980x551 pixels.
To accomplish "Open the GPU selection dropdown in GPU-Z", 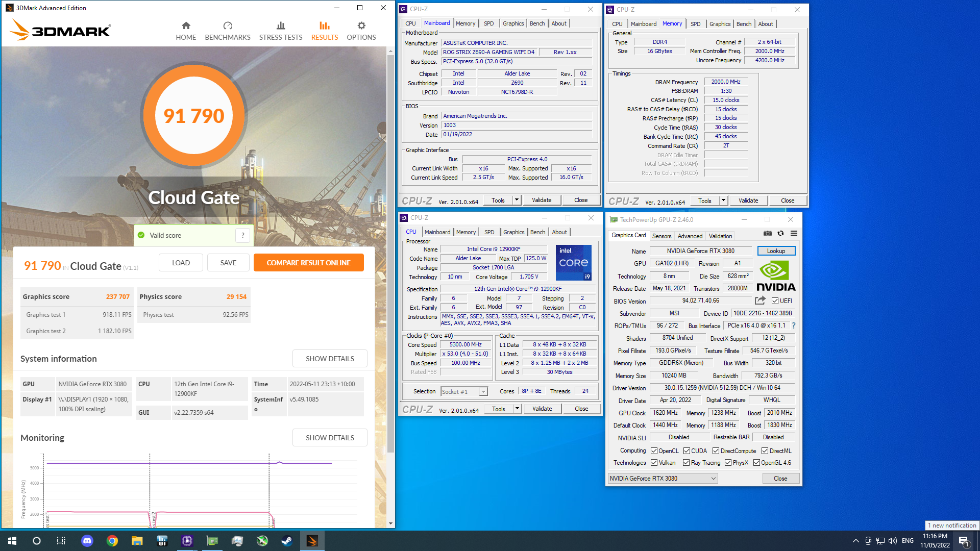I will point(663,479).
